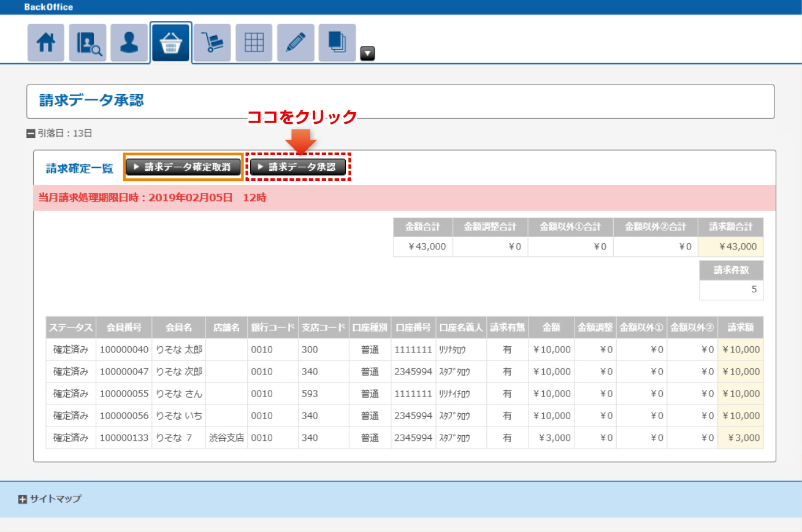This screenshot has width=802, height=532.
Task: Click the 金額以外①合計 header cell
Action: tap(570, 227)
